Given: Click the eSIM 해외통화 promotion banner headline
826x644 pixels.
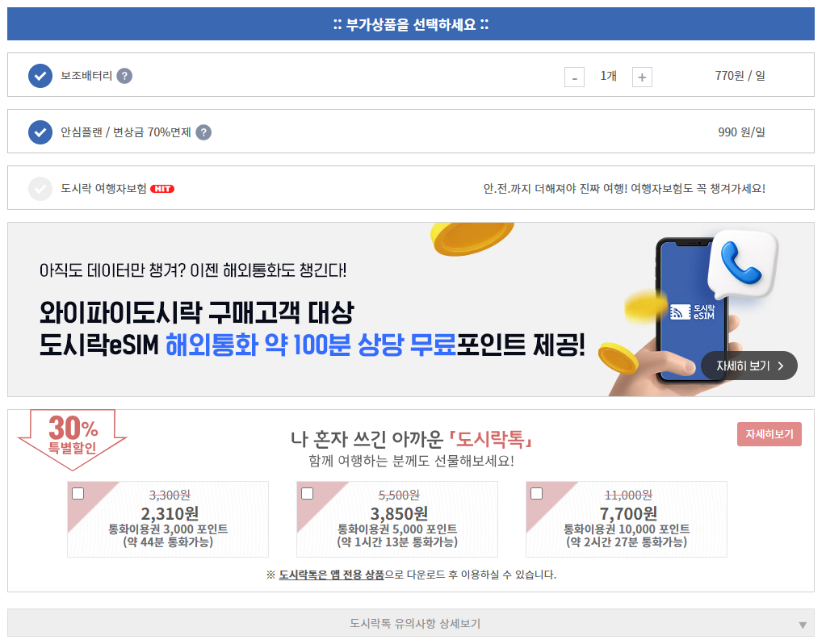Looking at the screenshot, I should [x=312, y=329].
